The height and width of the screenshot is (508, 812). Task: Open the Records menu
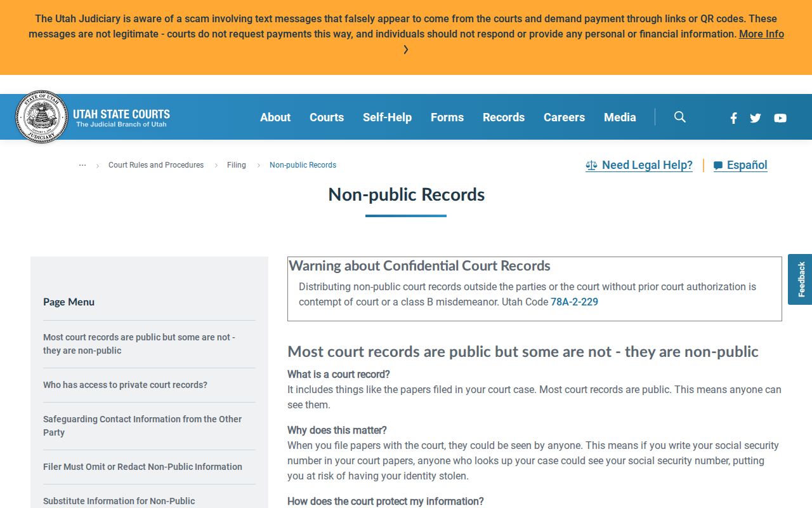pos(504,117)
